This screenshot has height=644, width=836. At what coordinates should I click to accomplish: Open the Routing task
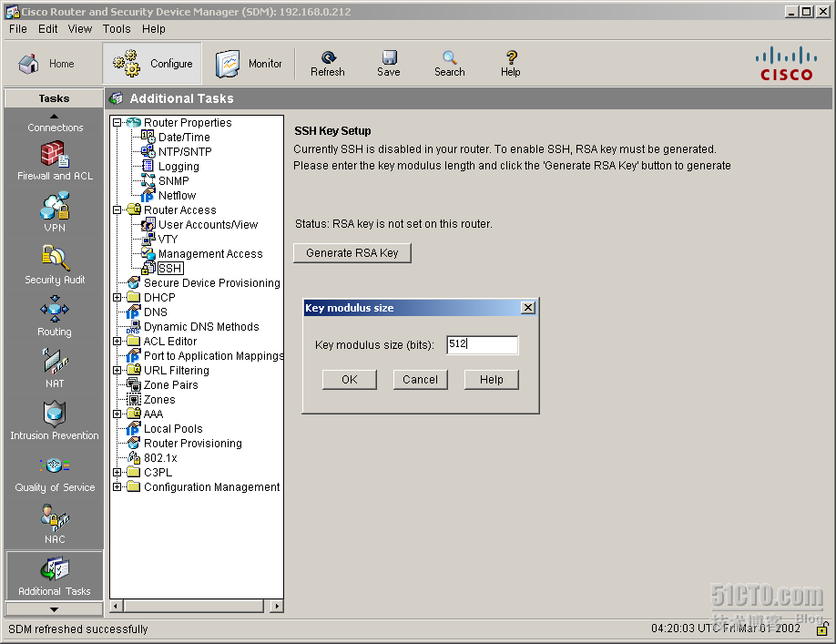tap(55, 316)
